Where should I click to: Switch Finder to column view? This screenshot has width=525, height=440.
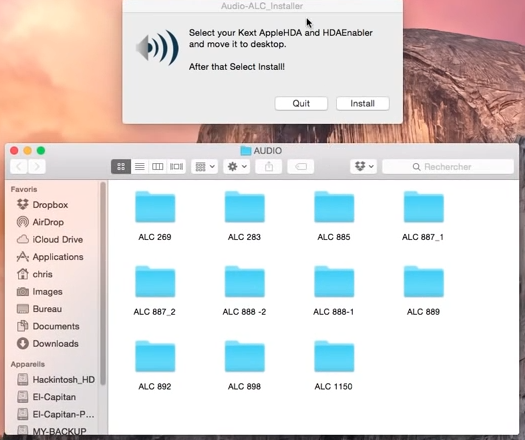pos(157,166)
